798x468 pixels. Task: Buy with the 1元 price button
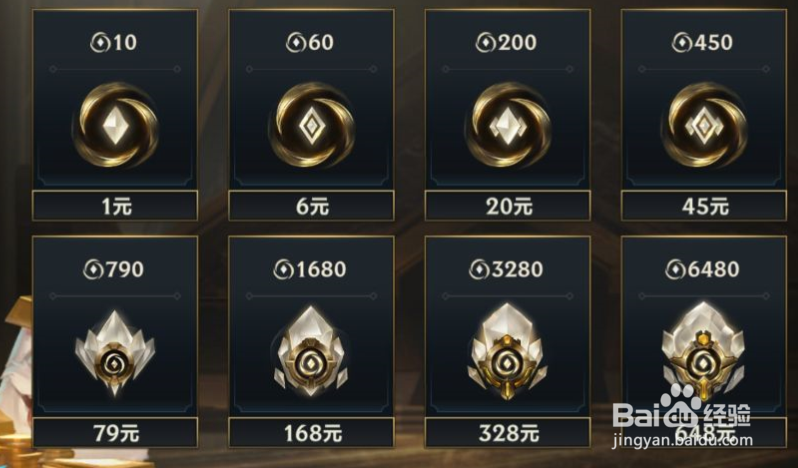coord(115,206)
